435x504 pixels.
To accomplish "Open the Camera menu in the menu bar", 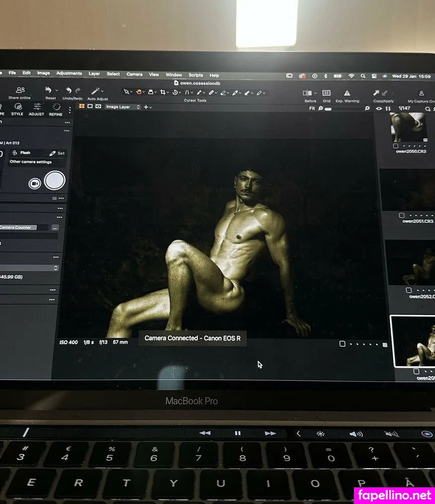I will coord(134,74).
